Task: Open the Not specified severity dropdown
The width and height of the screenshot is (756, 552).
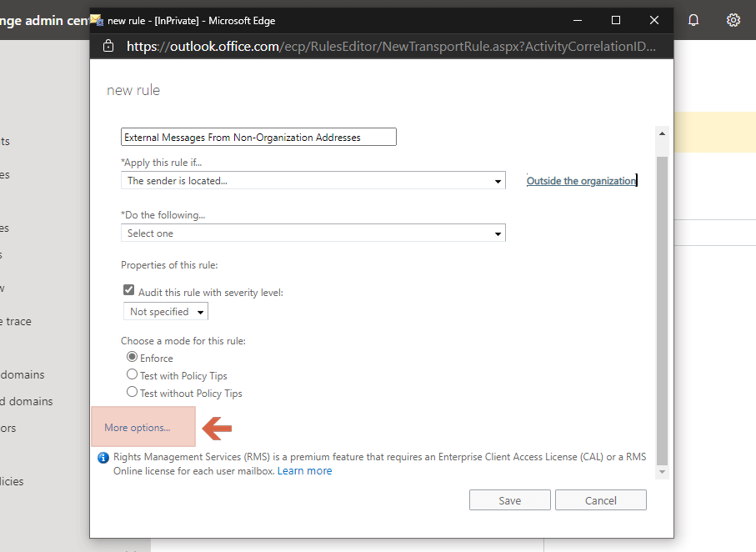Action: [x=166, y=312]
